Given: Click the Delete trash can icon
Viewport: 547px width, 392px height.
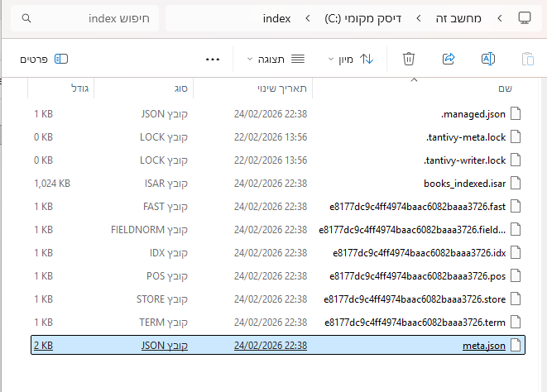Looking at the screenshot, I should pos(408,59).
